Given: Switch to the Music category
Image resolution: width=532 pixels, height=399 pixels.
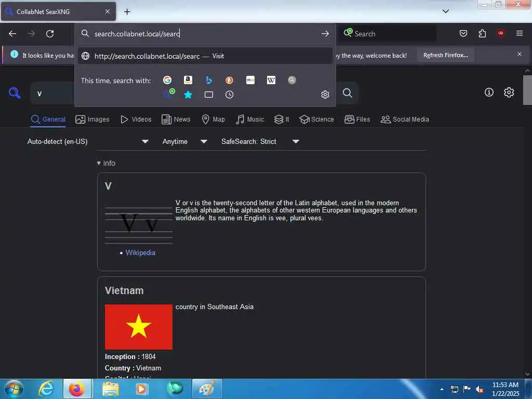Looking at the screenshot, I should pyautogui.click(x=250, y=119).
